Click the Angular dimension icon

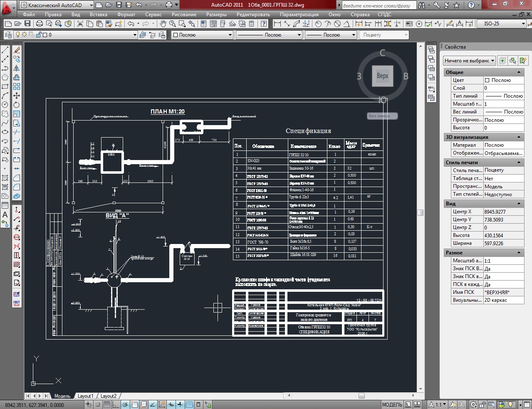tap(347, 24)
